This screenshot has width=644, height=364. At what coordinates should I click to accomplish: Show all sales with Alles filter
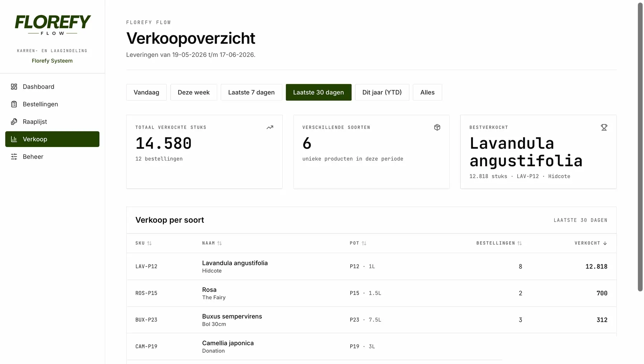pos(427,92)
